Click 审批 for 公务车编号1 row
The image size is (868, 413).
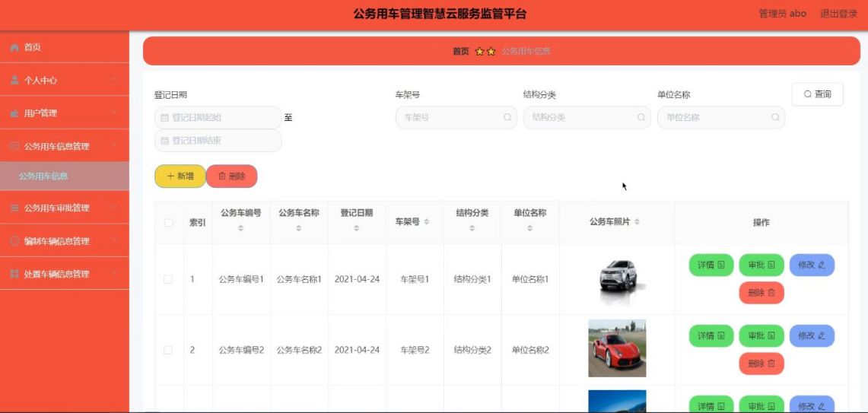click(x=761, y=265)
